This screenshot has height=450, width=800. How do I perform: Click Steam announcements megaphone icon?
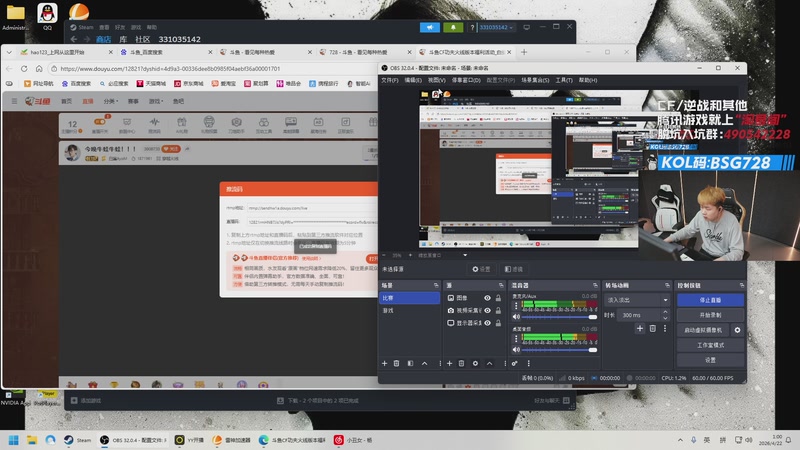[430, 27]
